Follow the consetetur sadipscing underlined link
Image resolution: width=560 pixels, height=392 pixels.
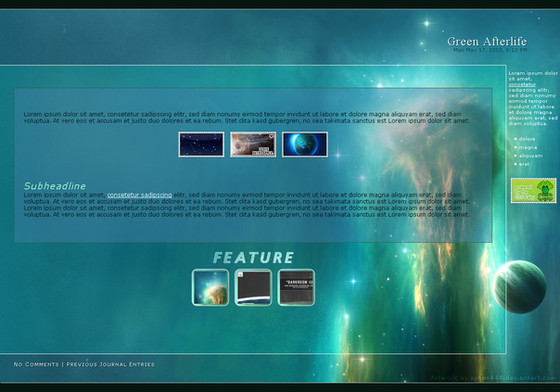(139, 195)
